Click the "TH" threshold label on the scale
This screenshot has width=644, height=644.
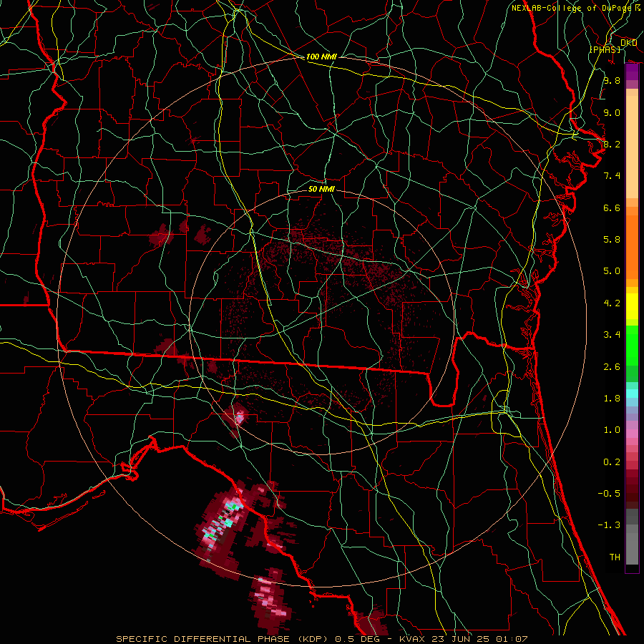point(615,557)
